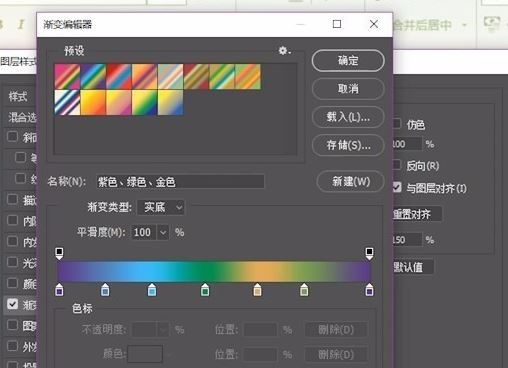
Task: Click 载入(L)... to load gradients
Action: click(x=348, y=117)
